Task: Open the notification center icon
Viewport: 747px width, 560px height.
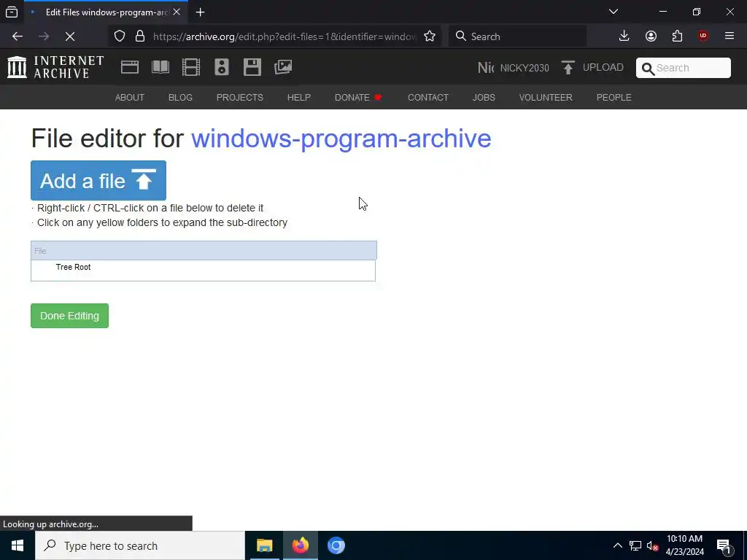Action: click(724, 546)
